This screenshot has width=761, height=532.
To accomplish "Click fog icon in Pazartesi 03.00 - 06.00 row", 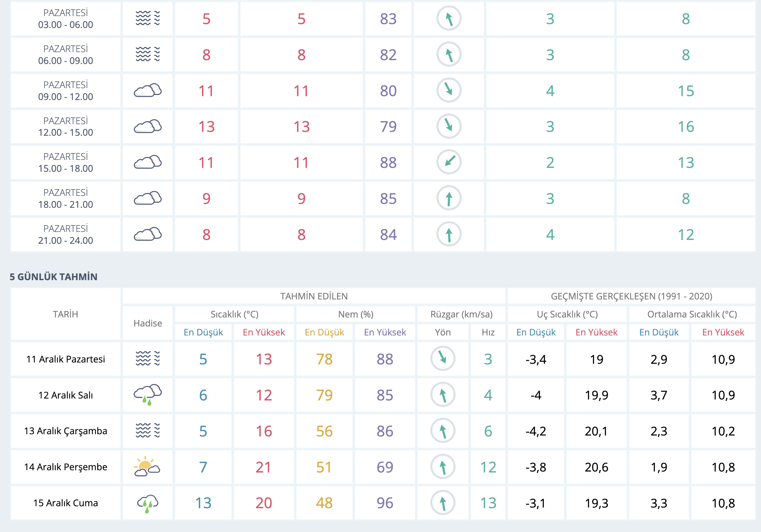I will 147,18.
